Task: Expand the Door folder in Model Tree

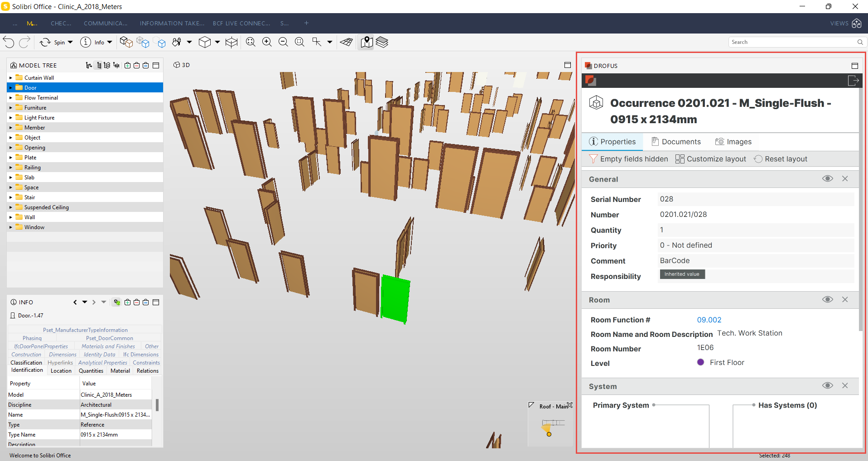Action: (11, 87)
